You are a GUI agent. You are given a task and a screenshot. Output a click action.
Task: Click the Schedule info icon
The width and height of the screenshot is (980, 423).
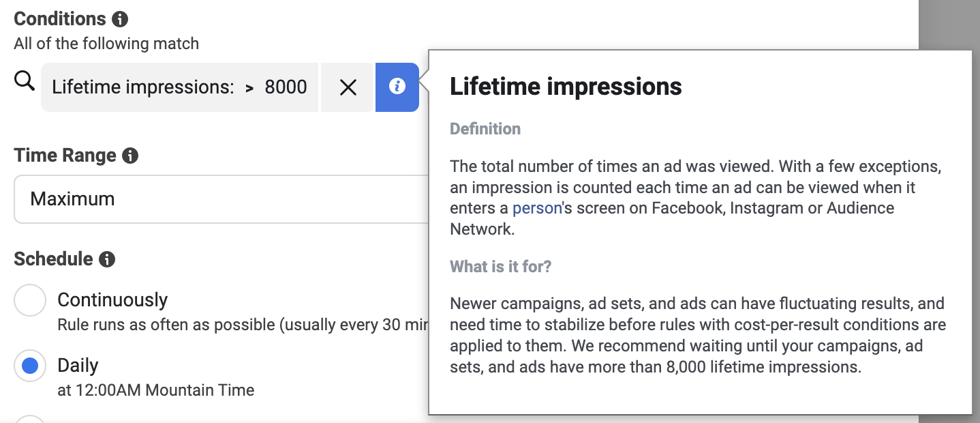(x=107, y=259)
